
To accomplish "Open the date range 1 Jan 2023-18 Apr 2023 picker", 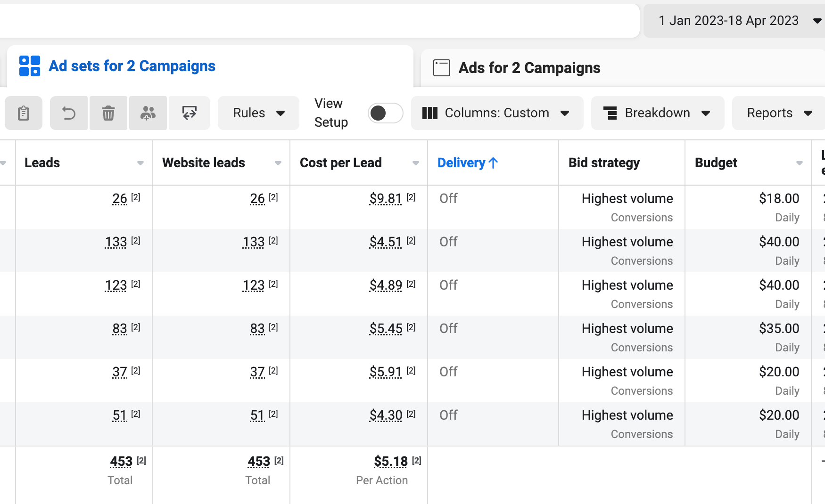I will pos(734,21).
